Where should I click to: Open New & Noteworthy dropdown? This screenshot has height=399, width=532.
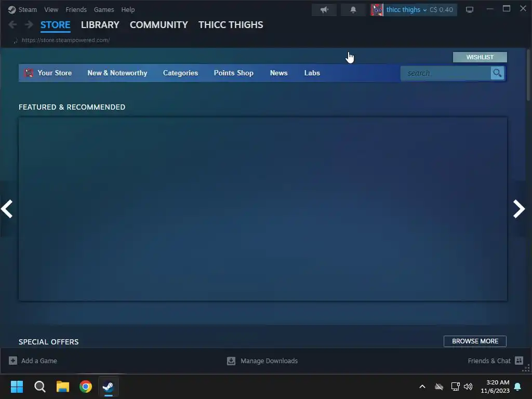(x=117, y=73)
